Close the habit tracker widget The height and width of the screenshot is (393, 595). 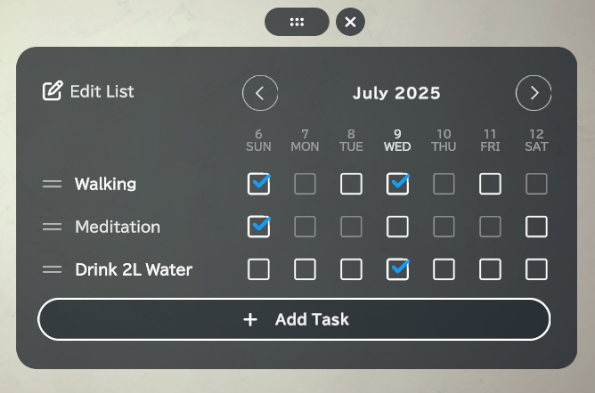pos(350,22)
